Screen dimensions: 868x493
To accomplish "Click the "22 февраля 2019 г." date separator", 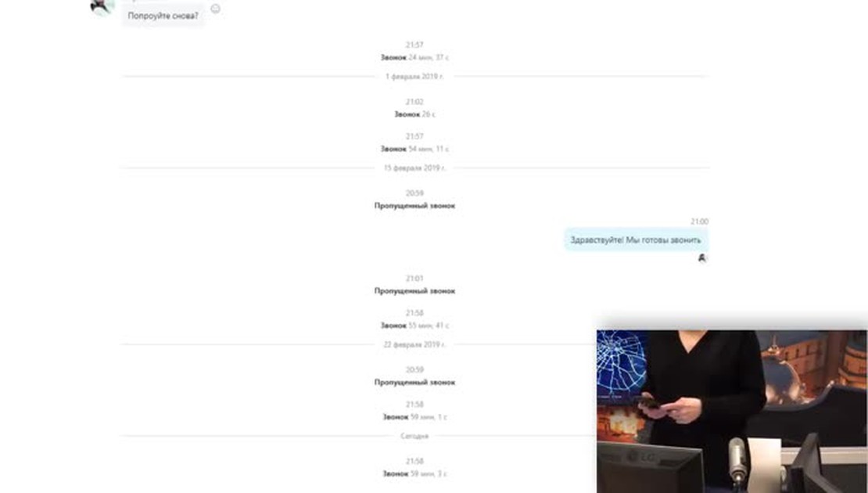I will pyautogui.click(x=414, y=344).
